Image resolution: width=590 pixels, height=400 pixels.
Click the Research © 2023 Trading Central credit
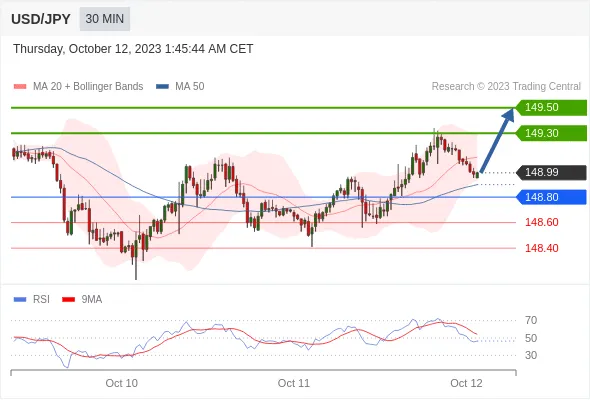click(506, 87)
